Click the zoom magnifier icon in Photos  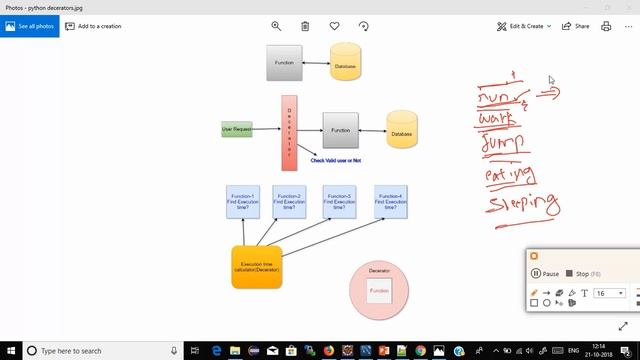[x=276, y=26]
